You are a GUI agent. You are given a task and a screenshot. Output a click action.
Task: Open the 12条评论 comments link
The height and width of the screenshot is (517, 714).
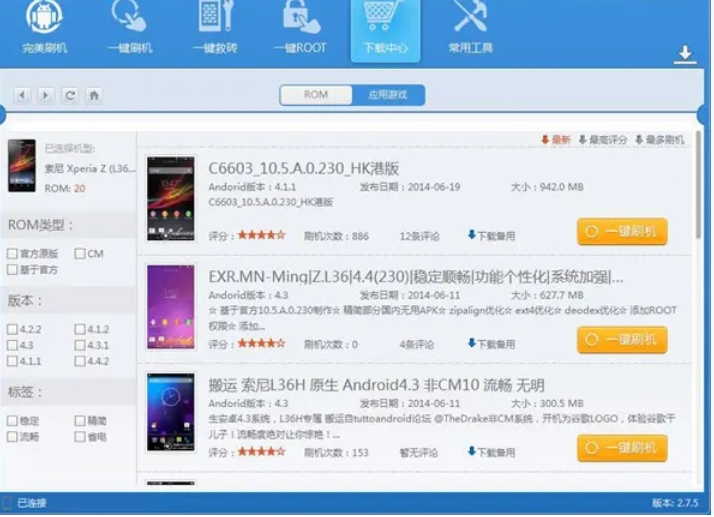pyautogui.click(x=419, y=236)
